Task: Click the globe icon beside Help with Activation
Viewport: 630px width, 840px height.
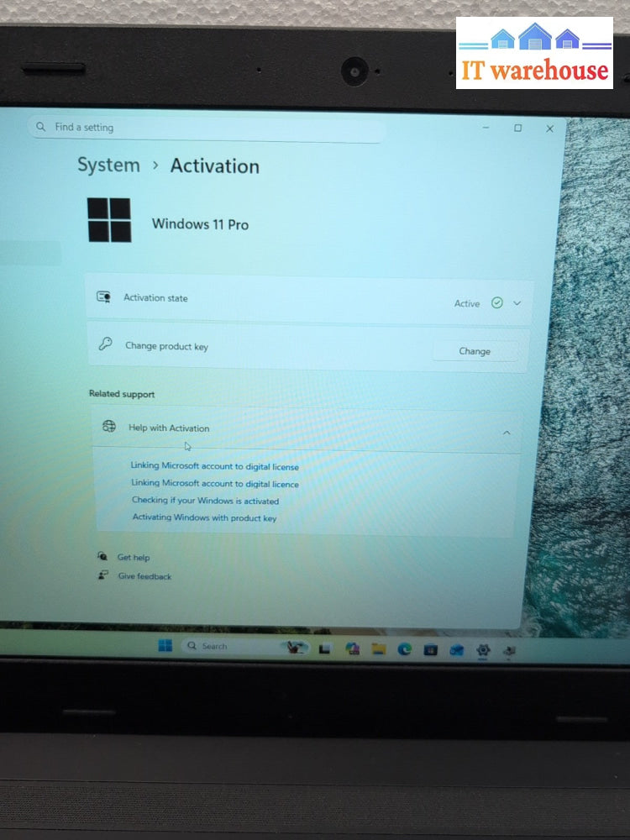Action: (108, 426)
